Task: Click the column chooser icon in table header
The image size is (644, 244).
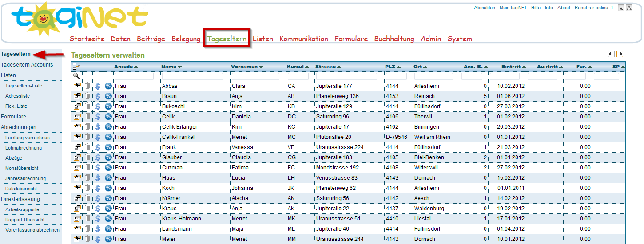Action: coord(76,67)
